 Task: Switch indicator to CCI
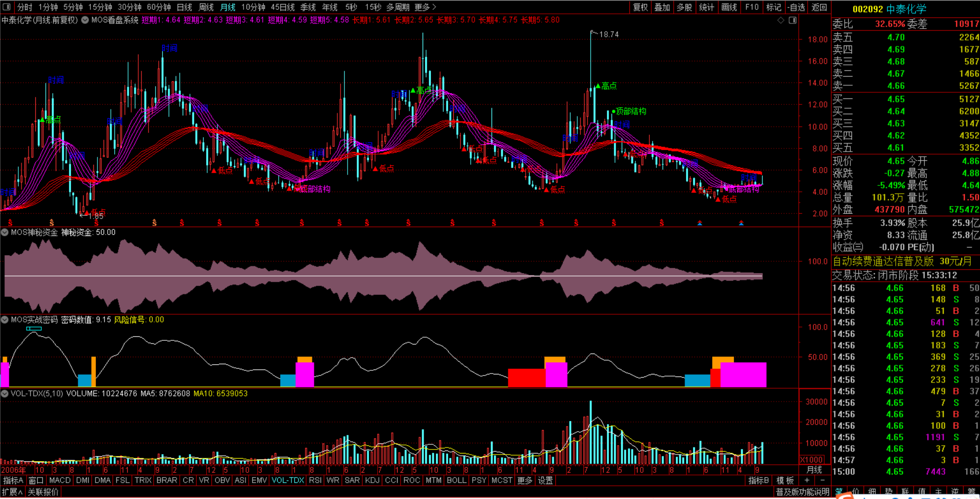(x=391, y=481)
